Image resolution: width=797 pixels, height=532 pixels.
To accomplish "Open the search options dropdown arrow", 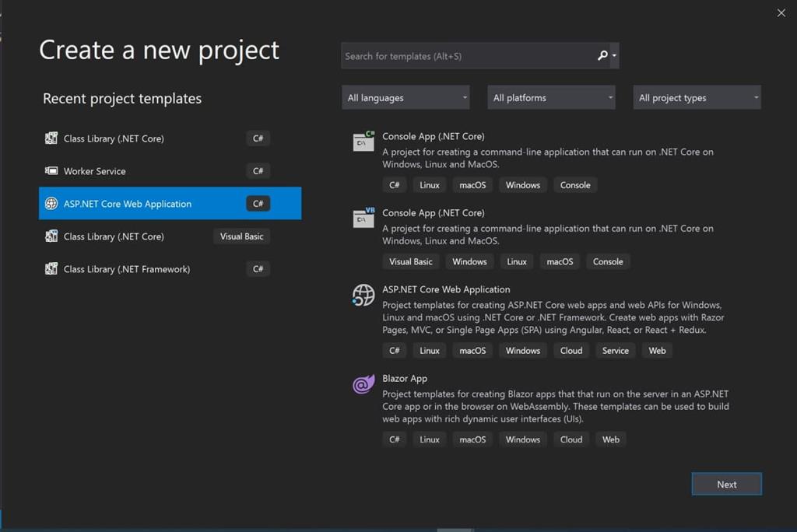I will tap(615, 56).
